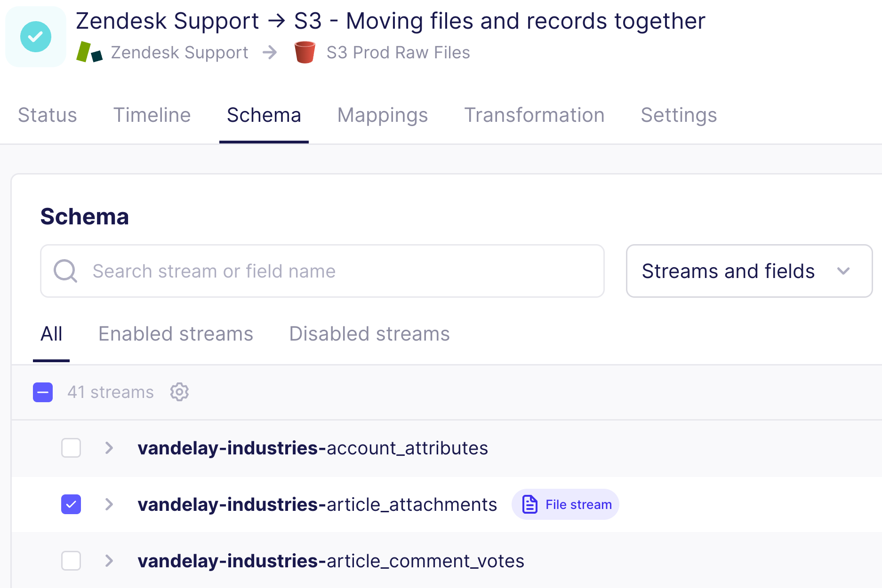Click the stream search input field
Viewport: 882px width, 588px height.
click(x=282, y=271)
